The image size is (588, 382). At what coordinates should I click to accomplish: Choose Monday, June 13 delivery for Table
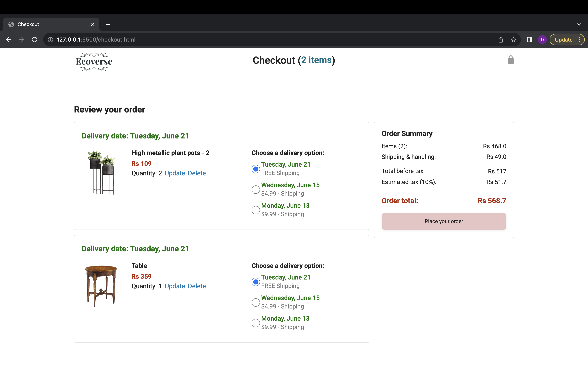pos(255,323)
